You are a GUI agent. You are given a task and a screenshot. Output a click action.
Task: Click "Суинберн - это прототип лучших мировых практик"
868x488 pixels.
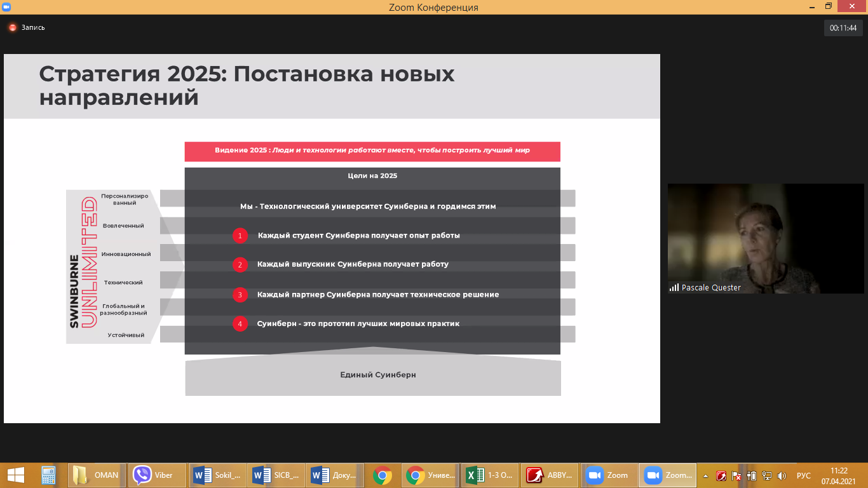[x=358, y=323]
